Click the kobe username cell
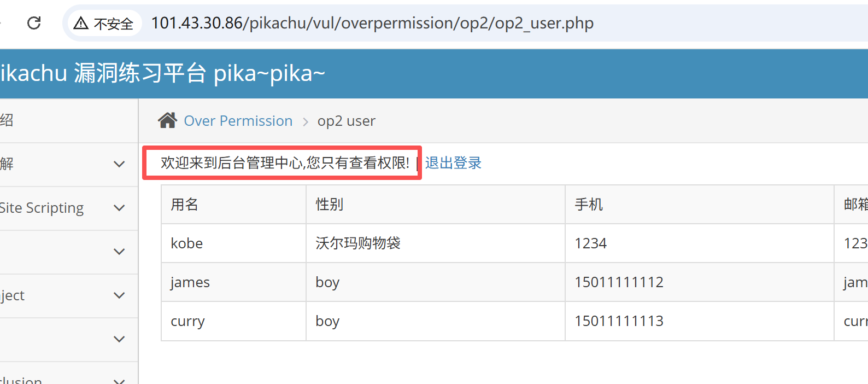868x384 pixels. (233, 243)
